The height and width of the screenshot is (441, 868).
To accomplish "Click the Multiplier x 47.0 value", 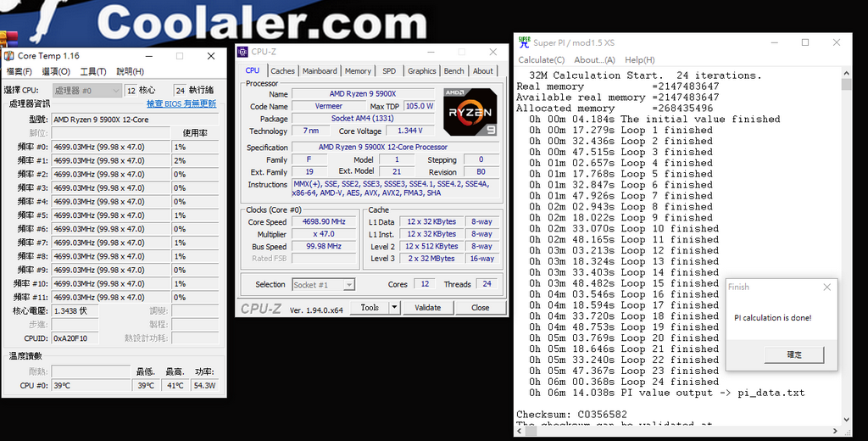I will click(x=324, y=234).
